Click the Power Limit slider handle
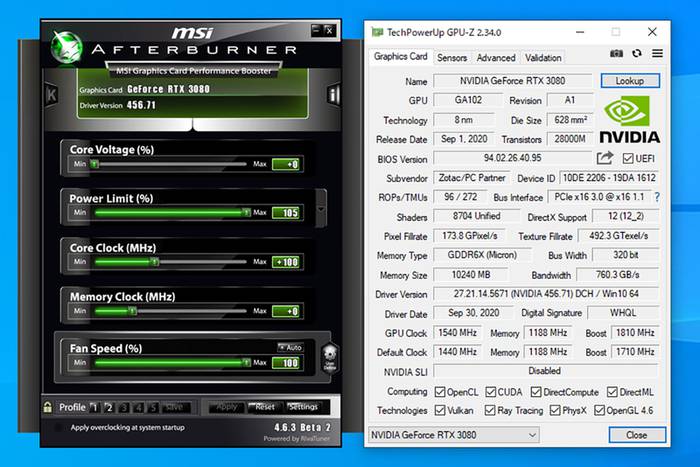700x467 pixels. pos(246,213)
